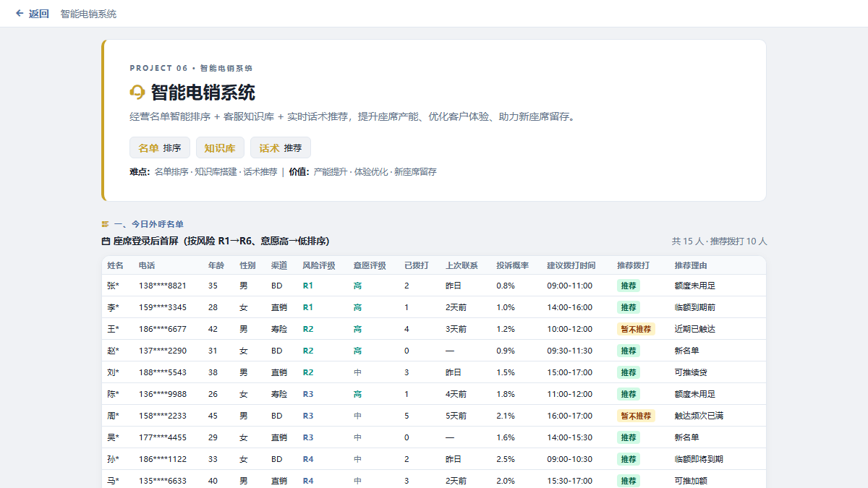Select the 话术 推荐 tag
The image size is (868, 488).
tap(281, 147)
